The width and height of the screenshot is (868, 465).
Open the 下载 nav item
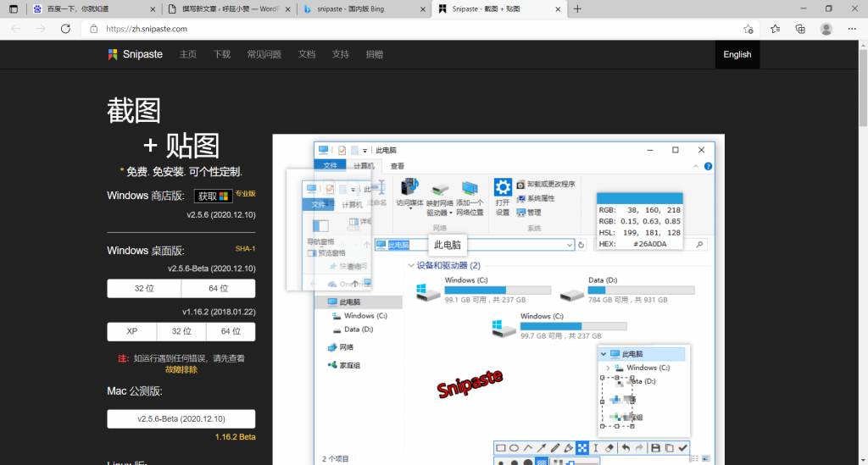click(x=222, y=54)
